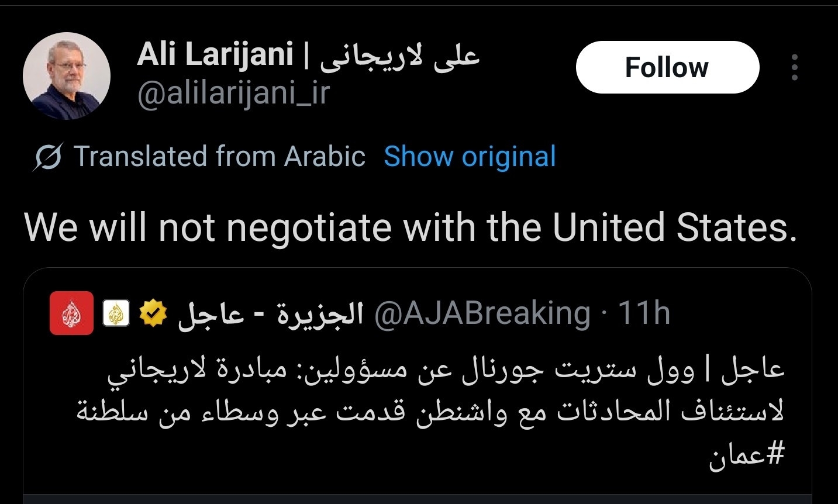Click the @AJABreaking handle

[482, 313]
